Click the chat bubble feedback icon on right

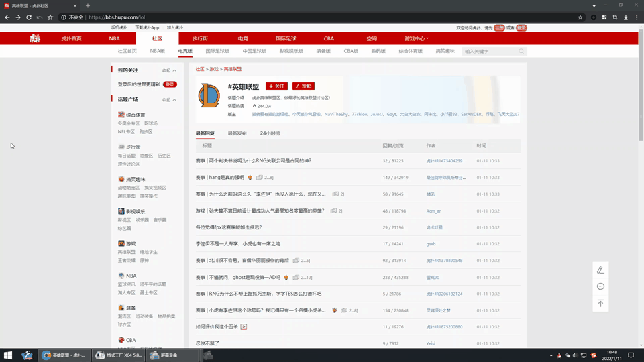coord(600,286)
